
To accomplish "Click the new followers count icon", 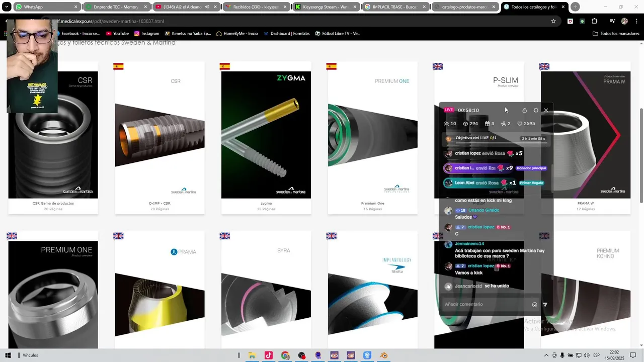I will (506, 124).
